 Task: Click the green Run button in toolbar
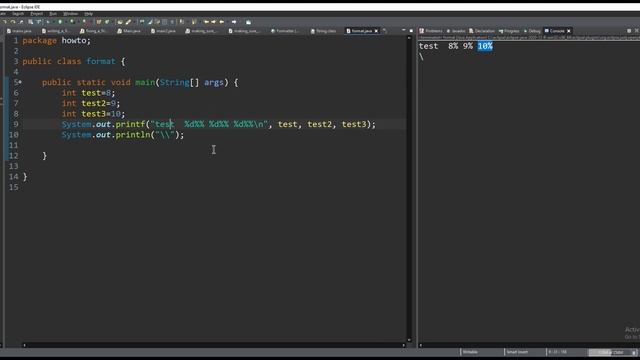[x=60, y=22]
